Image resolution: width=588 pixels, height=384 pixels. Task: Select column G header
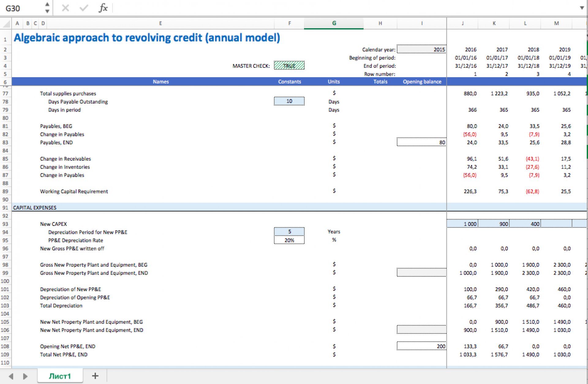(334, 23)
